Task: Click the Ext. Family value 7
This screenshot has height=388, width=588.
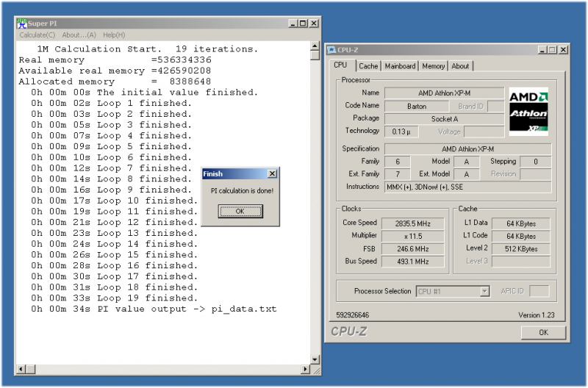Action: [398, 174]
